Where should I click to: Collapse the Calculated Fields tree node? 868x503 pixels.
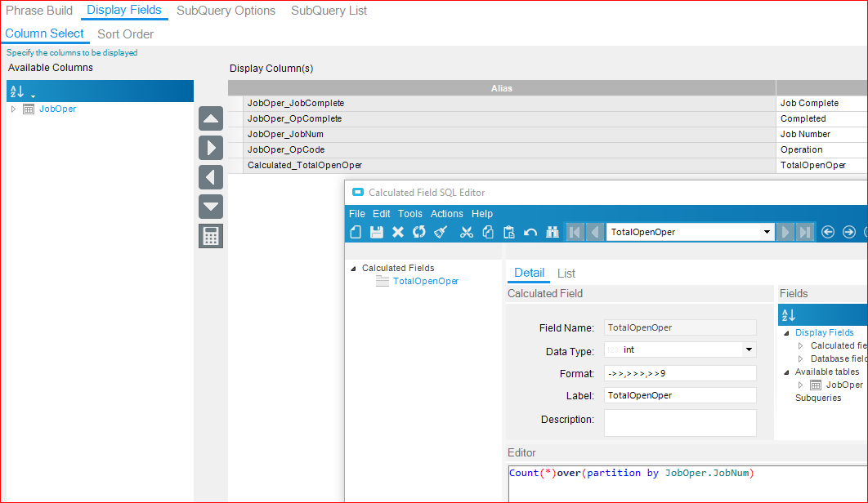coord(353,269)
